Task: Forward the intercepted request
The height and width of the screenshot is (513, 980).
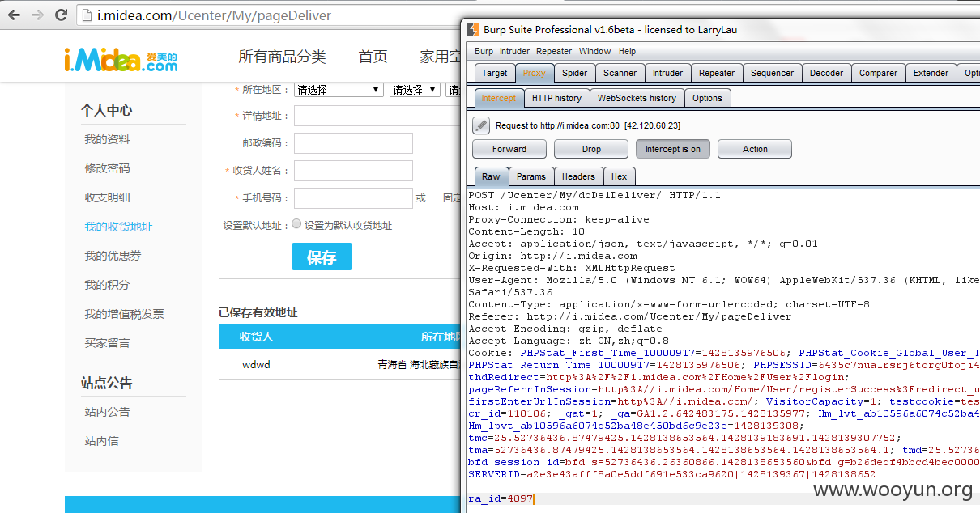Action: pyautogui.click(x=509, y=149)
